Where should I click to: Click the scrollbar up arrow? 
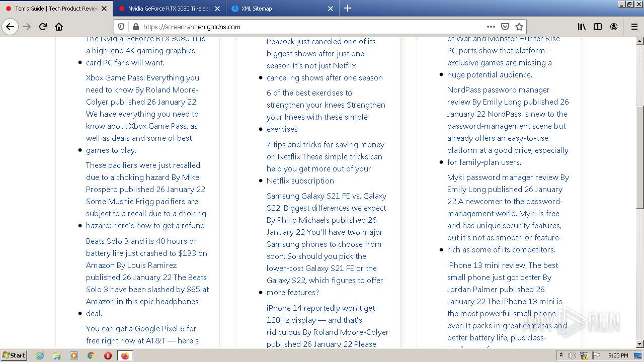pos(640,40)
